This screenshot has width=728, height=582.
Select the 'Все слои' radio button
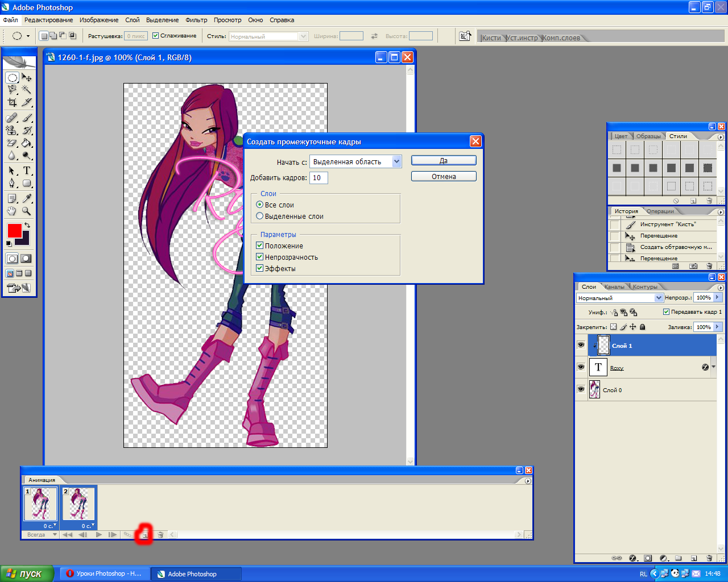pyautogui.click(x=260, y=205)
